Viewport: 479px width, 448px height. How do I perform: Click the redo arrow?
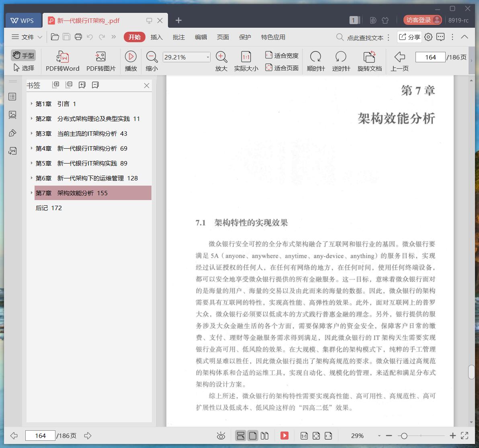(102, 37)
